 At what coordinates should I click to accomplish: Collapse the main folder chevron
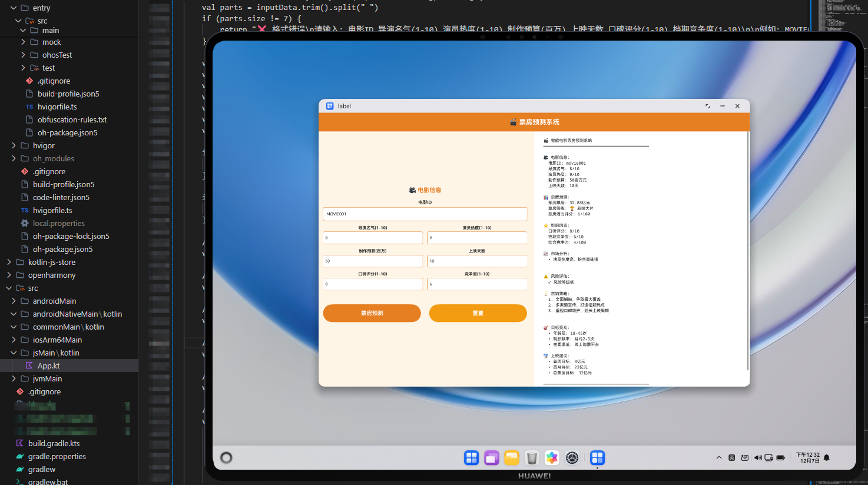pyautogui.click(x=23, y=30)
